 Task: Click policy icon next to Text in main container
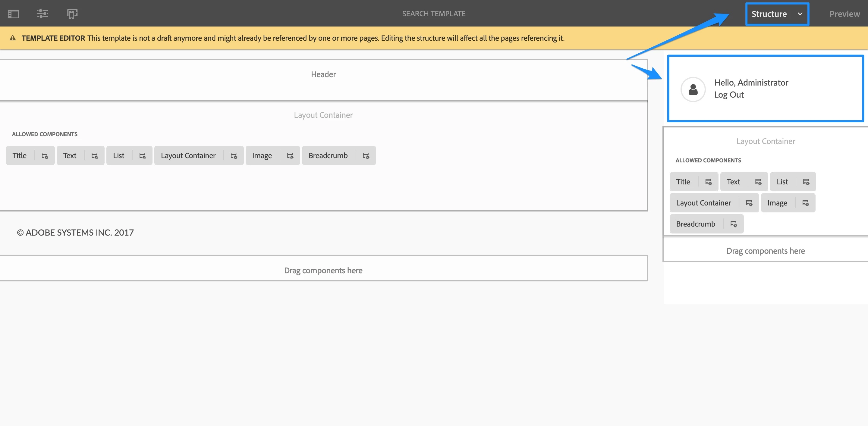[x=95, y=155]
